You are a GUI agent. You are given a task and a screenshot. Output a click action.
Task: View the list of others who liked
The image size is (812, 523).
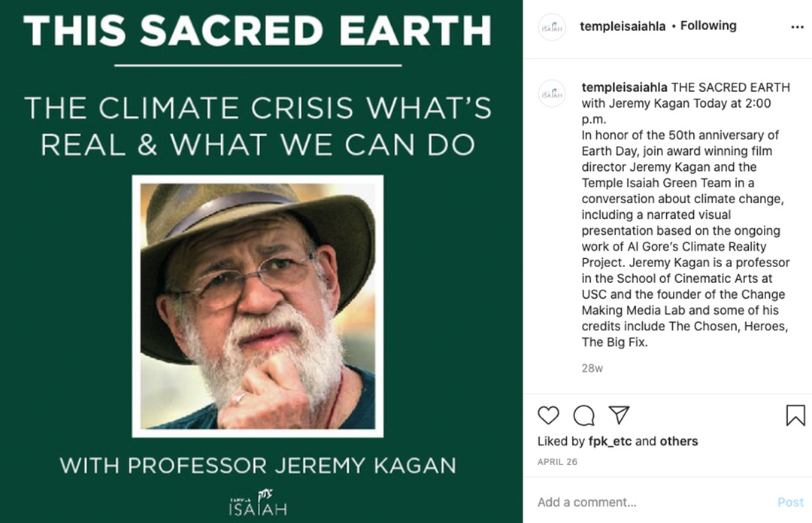point(679,442)
